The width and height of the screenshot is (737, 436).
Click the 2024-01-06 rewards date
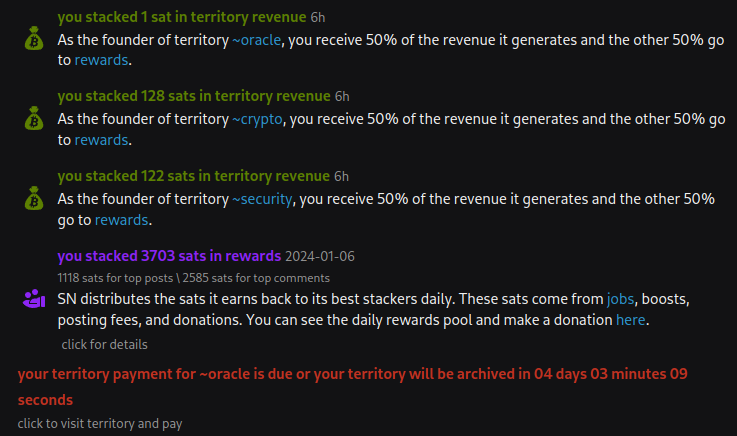click(x=322, y=257)
